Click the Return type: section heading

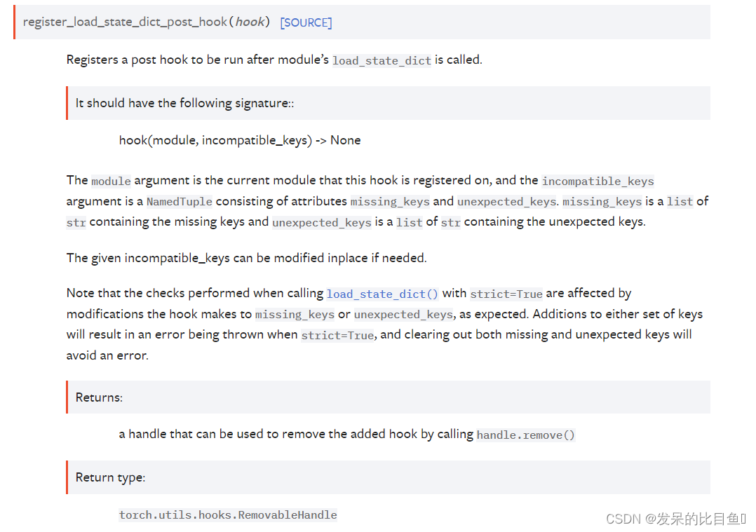tap(110, 477)
